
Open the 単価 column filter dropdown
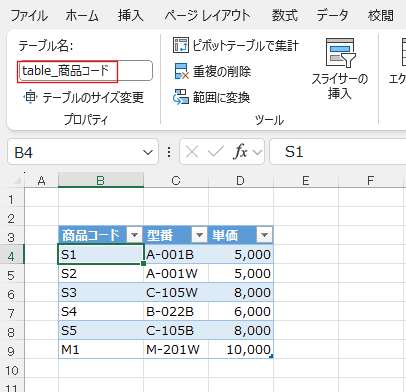coord(264,235)
